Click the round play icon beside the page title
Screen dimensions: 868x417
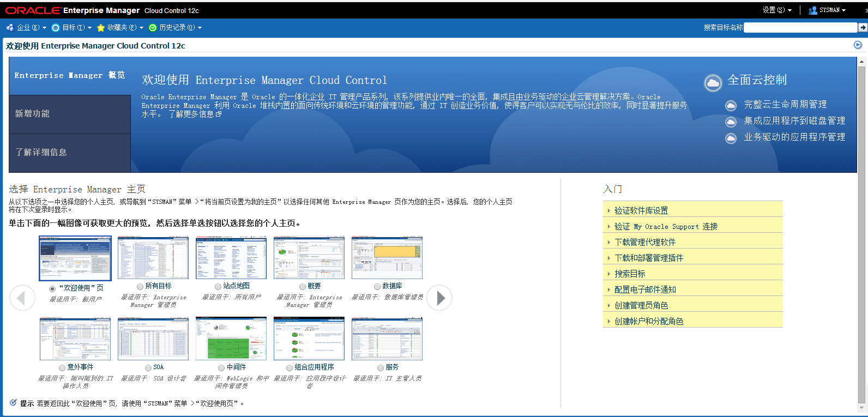tap(858, 45)
